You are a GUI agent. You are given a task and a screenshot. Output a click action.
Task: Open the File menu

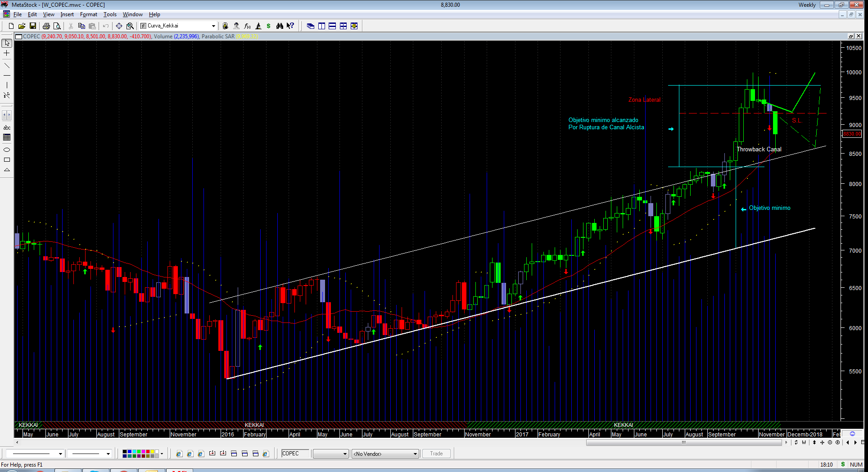point(18,14)
